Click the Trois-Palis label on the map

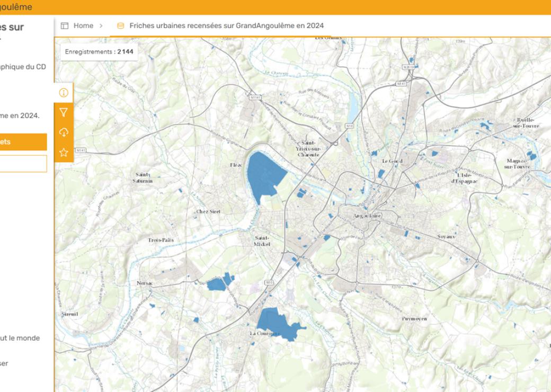point(161,240)
